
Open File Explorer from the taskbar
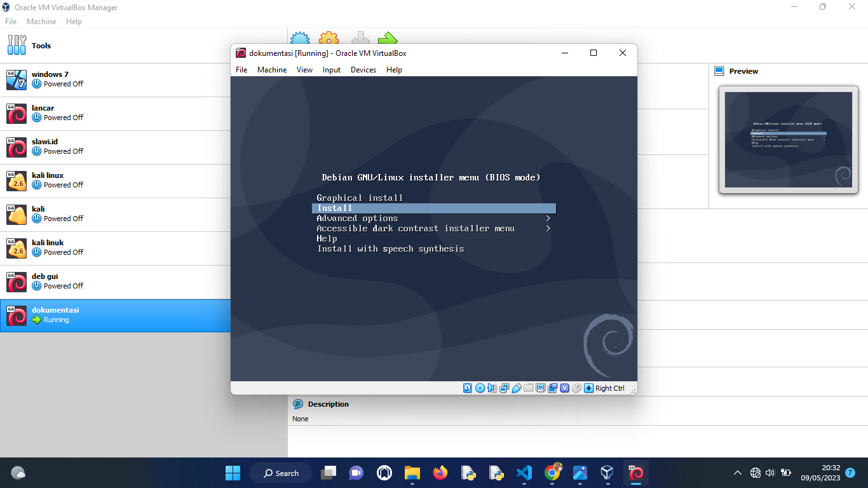point(412,473)
